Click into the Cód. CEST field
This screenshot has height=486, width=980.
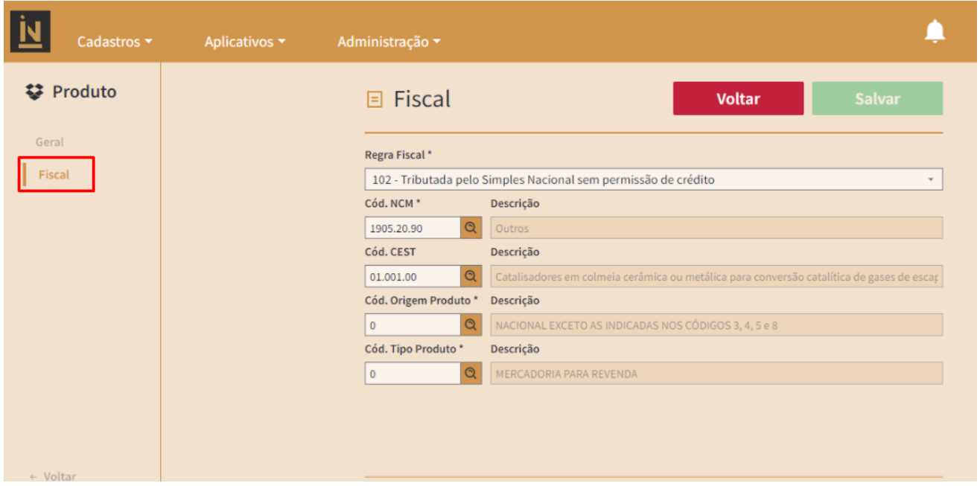[x=413, y=277]
